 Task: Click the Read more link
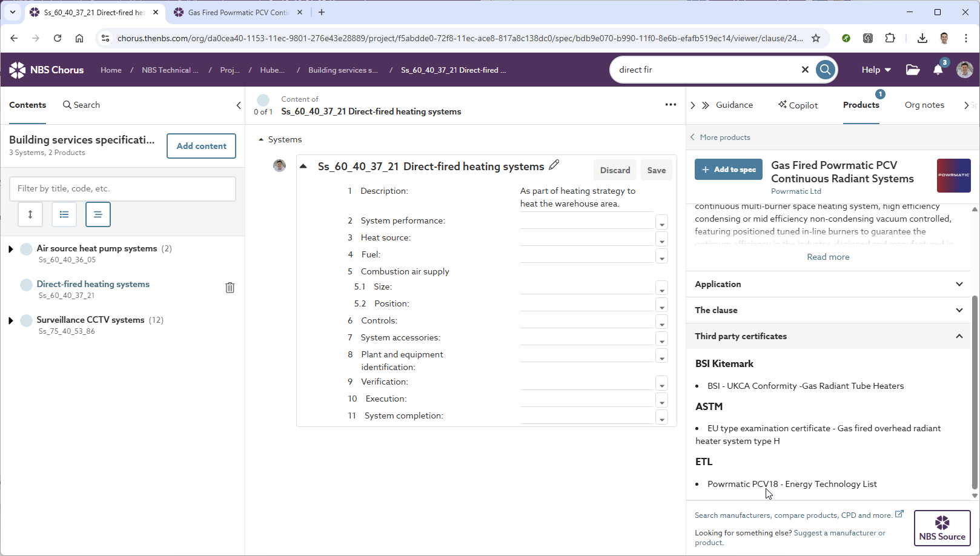[x=828, y=257]
